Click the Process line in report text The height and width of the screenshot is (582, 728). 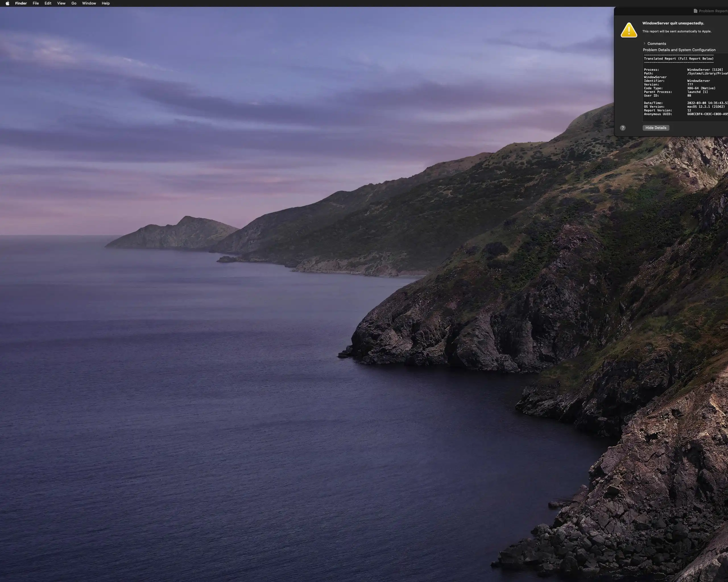(x=682, y=70)
